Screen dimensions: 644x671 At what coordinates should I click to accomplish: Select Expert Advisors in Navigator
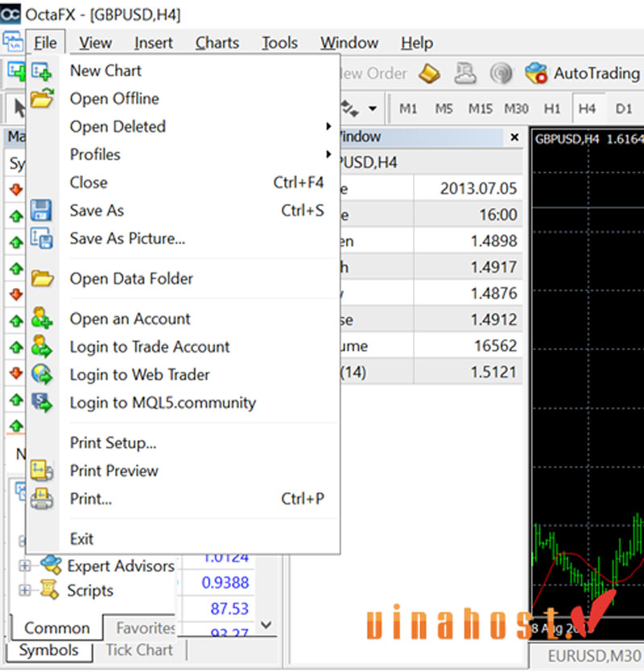tap(121, 566)
